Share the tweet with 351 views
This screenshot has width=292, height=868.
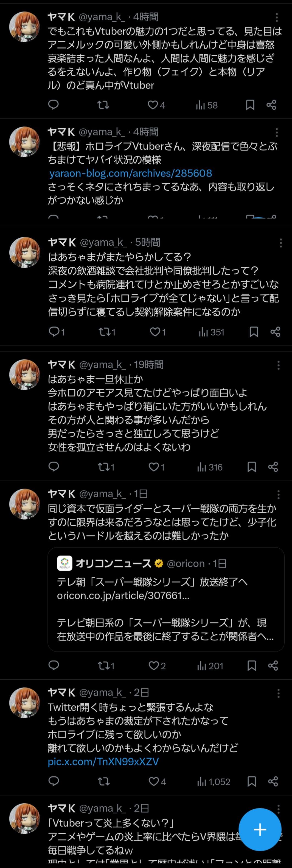coord(275,332)
